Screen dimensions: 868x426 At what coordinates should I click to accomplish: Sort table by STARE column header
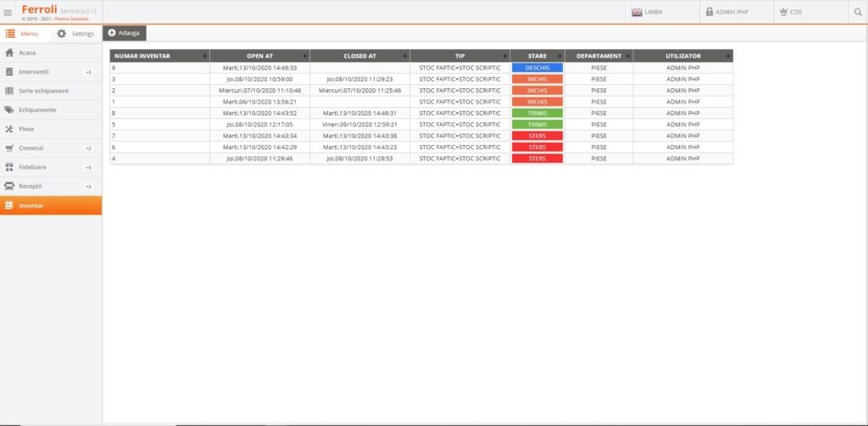[537, 56]
